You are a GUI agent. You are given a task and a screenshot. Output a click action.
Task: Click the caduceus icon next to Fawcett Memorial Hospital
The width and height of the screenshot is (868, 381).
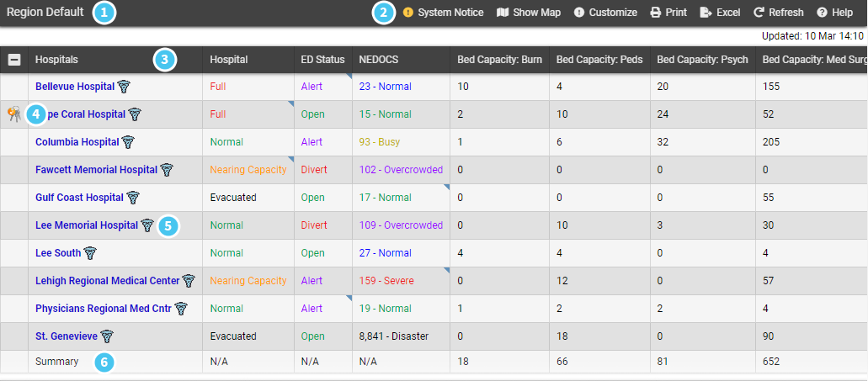pos(167,170)
